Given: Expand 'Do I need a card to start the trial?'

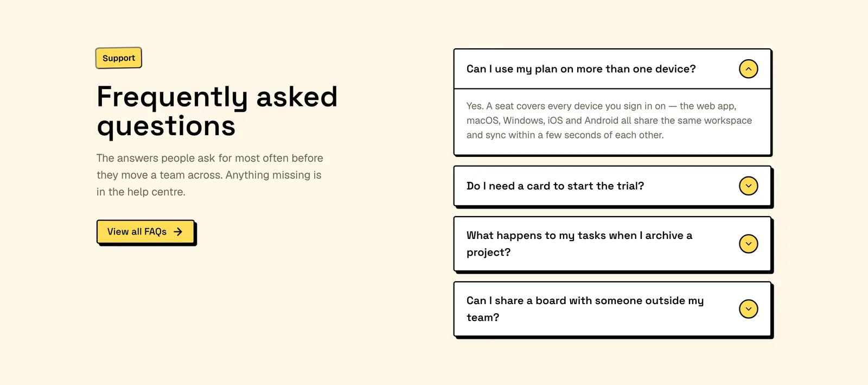Looking at the screenshot, I should click(x=612, y=186).
